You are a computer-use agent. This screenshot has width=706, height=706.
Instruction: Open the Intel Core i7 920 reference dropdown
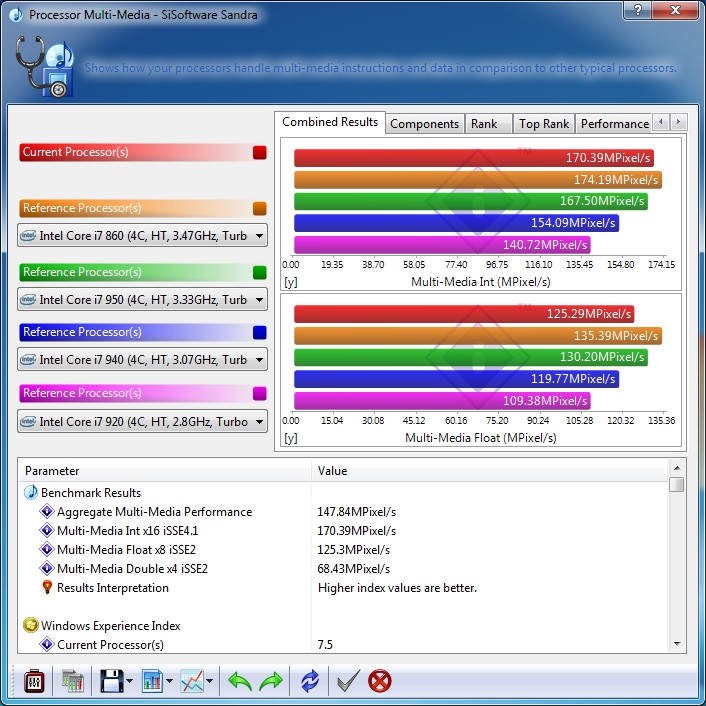(x=142, y=421)
